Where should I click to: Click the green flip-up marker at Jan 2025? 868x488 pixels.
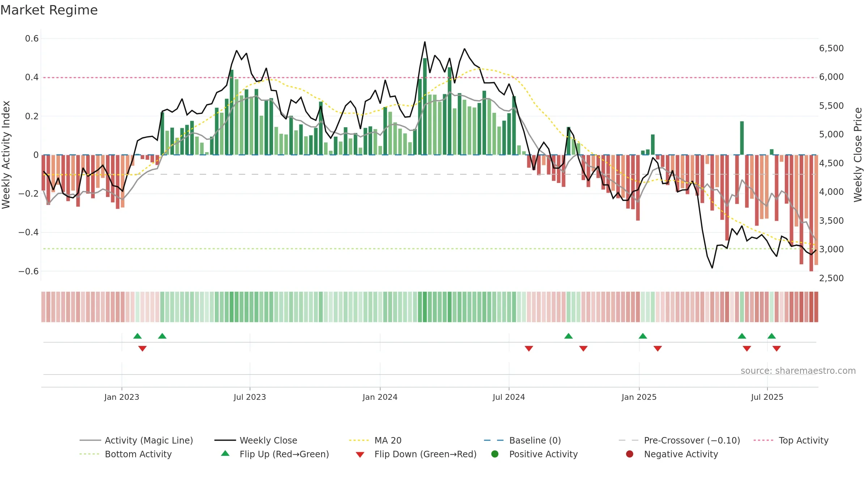click(x=643, y=336)
